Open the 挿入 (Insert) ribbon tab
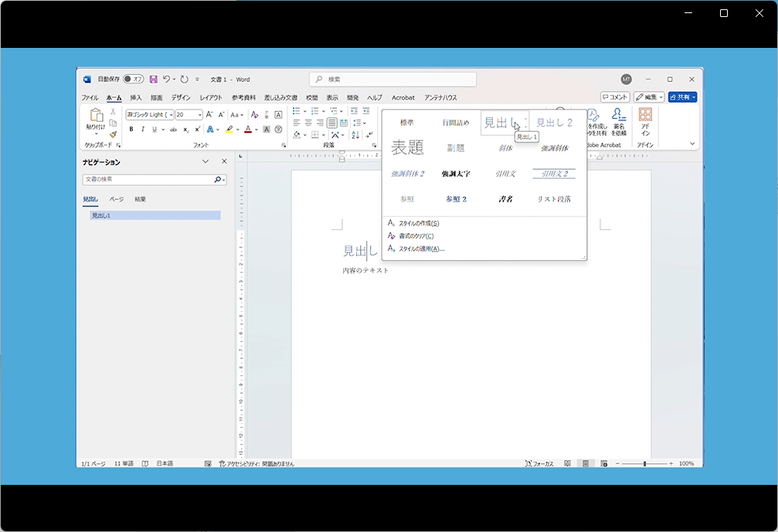This screenshot has height=532, width=778. (136, 98)
